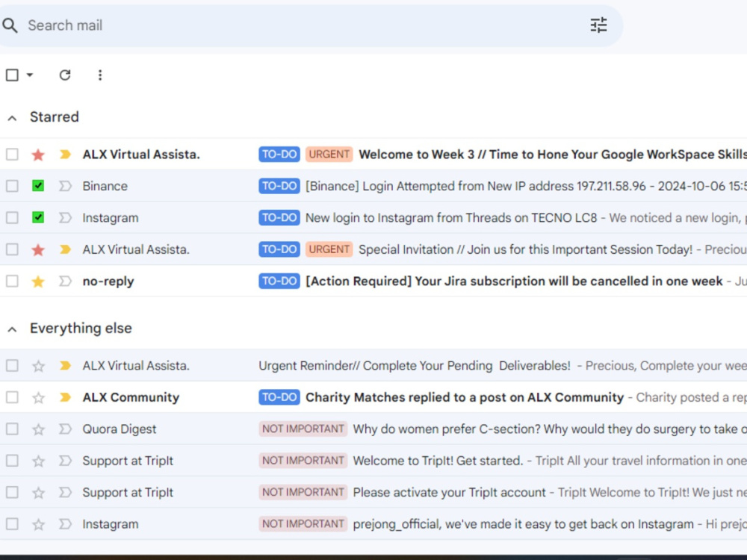The height and width of the screenshot is (560, 747).
Task: Star the Welcome to TripIt email
Action: coord(38,461)
